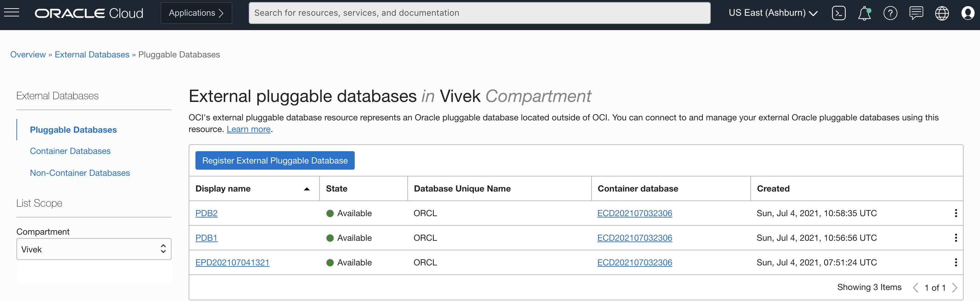This screenshot has width=980, height=301.
Task: Open actions menu for PDB1 row
Action: coord(956,238)
